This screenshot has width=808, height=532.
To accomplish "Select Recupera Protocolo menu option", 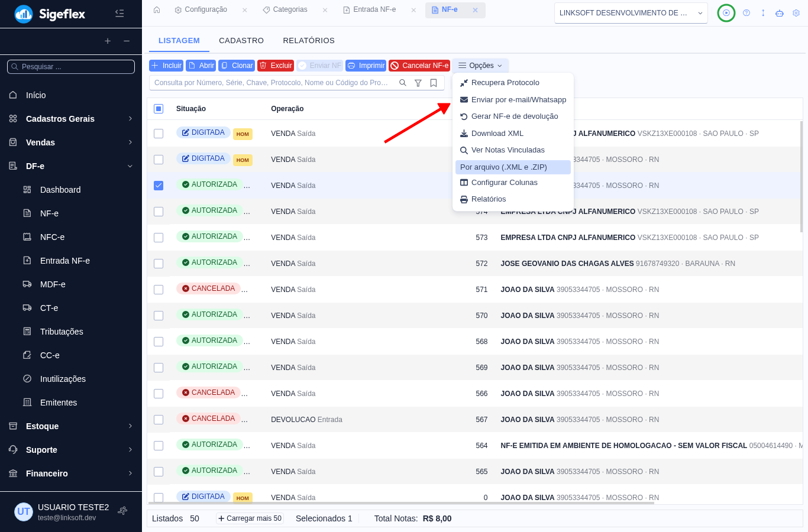I will point(513,83).
